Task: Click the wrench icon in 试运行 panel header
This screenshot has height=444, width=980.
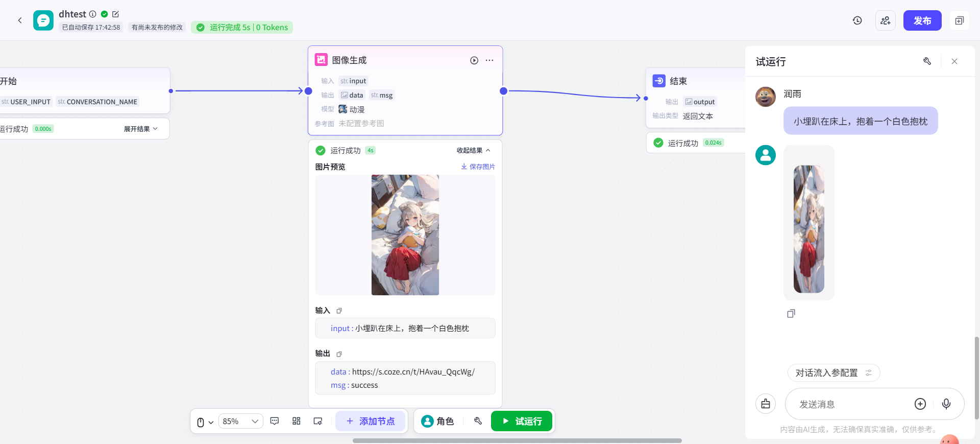Action: 927,61
